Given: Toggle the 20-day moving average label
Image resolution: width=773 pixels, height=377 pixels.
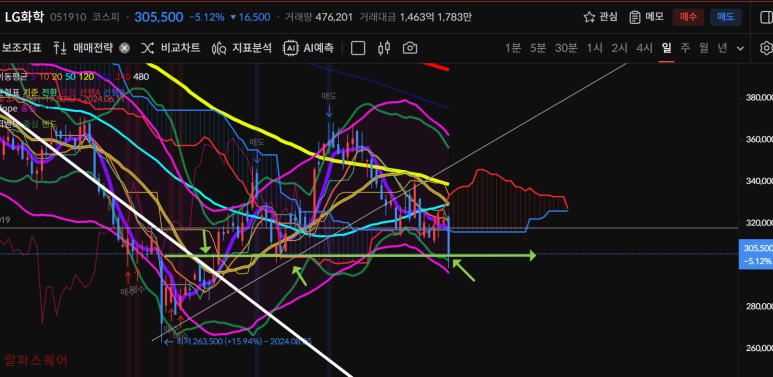Looking at the screenshot, I should pos(57,77).
